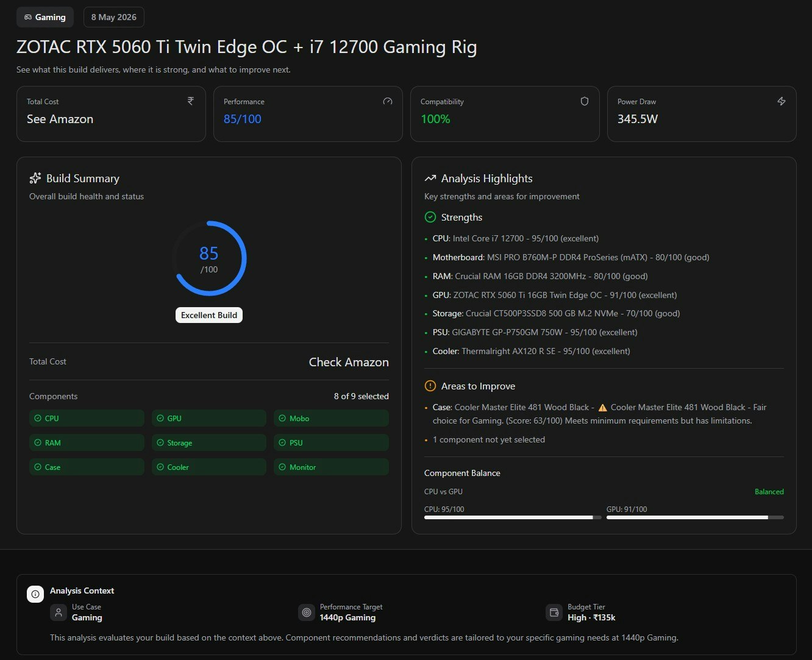Click the 85/100 Performance value

click(x=242, y=119)
